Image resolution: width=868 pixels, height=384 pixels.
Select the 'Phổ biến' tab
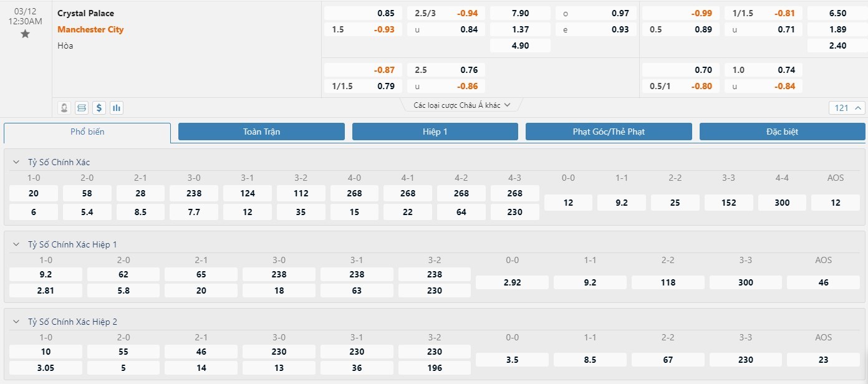87,132
